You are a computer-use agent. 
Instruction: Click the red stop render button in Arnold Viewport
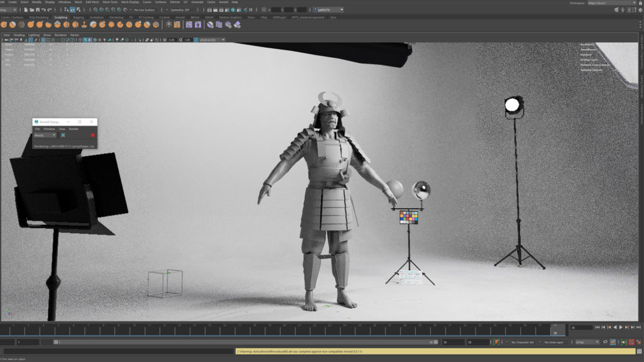[x=92, y=135]
